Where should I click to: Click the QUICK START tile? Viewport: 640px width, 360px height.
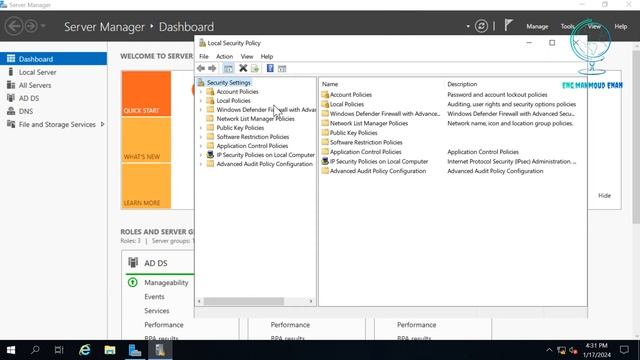146,93
